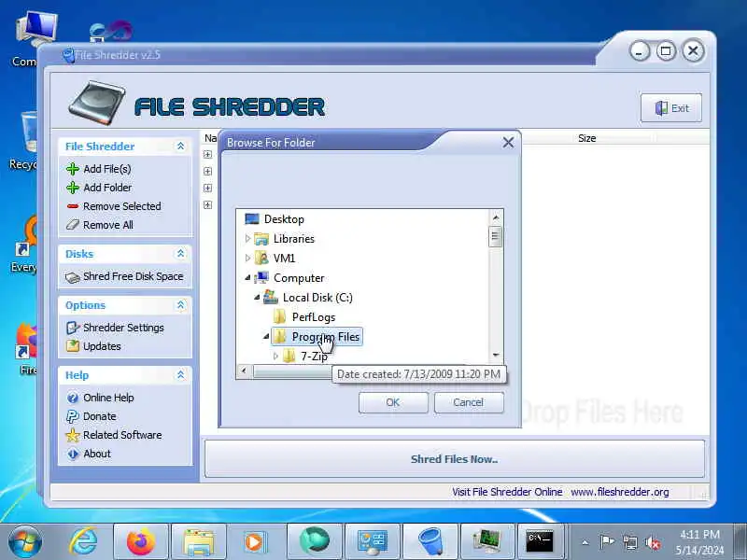Click Shred Files Now button
The height and width of the screenshot is (560, 747).
point(455,459)
